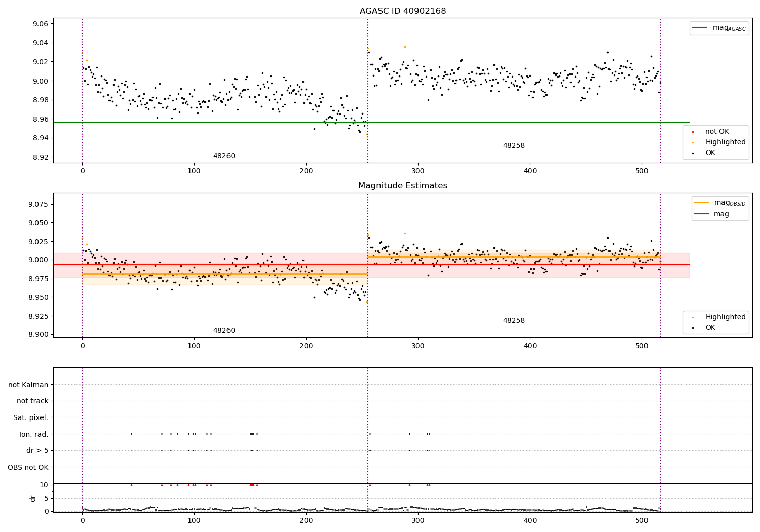This screenshot has height=532, width=760.
Task: Click the '9.050' tick on the middle plot
Action: 38,223
